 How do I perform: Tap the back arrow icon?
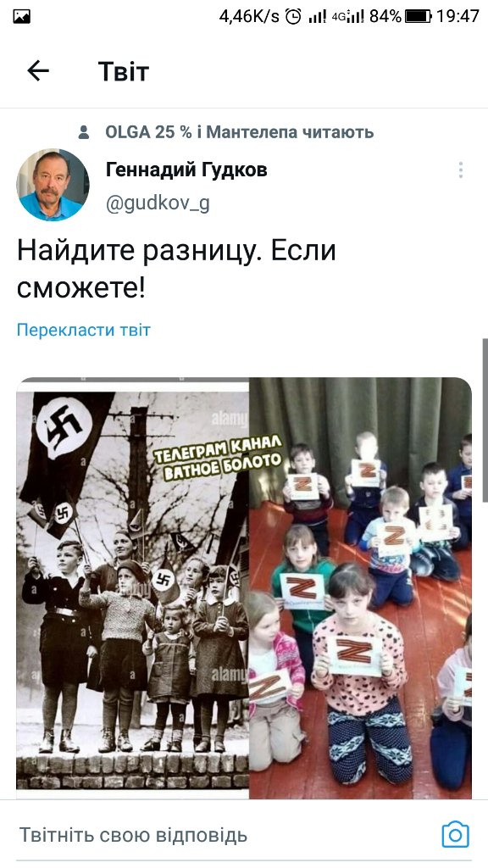[x=38, y=71]
